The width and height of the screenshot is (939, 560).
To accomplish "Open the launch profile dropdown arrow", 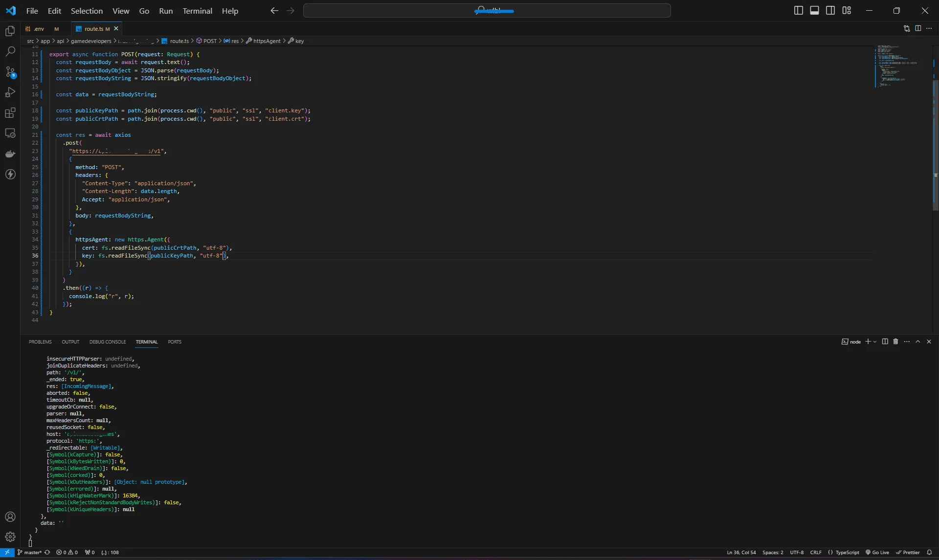I will pos(875,342).
